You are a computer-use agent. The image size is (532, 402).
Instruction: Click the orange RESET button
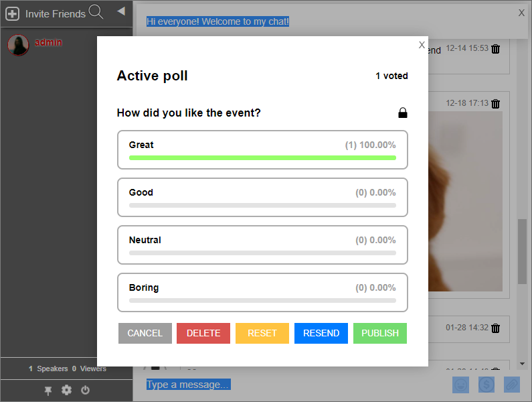(262, 333)
